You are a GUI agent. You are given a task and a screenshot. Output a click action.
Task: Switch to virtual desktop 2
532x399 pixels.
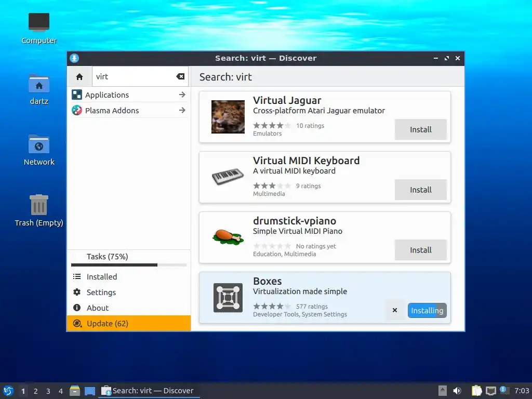36,391
